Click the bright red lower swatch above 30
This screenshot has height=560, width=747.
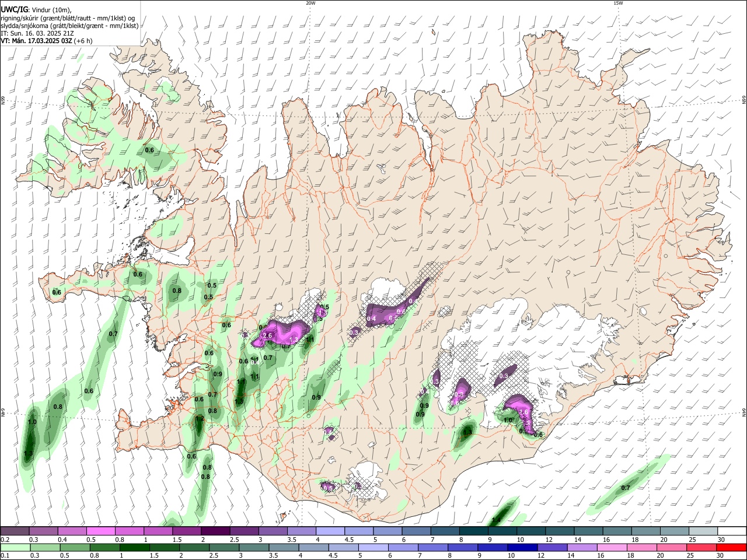731,547
